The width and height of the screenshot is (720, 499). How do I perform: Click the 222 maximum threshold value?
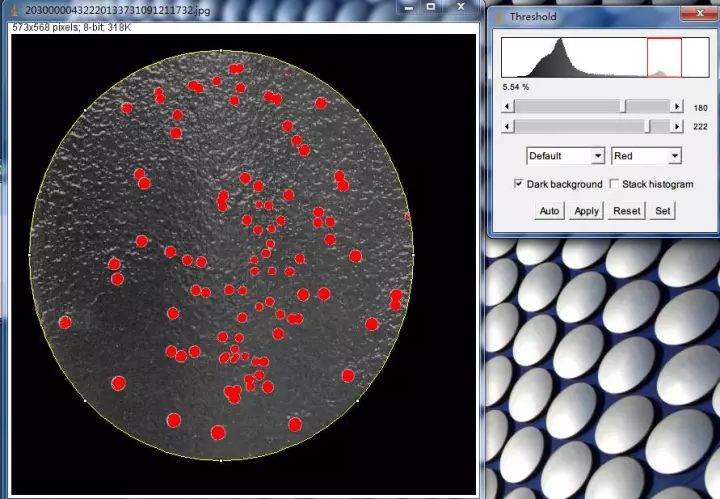[x=700, y=127]
